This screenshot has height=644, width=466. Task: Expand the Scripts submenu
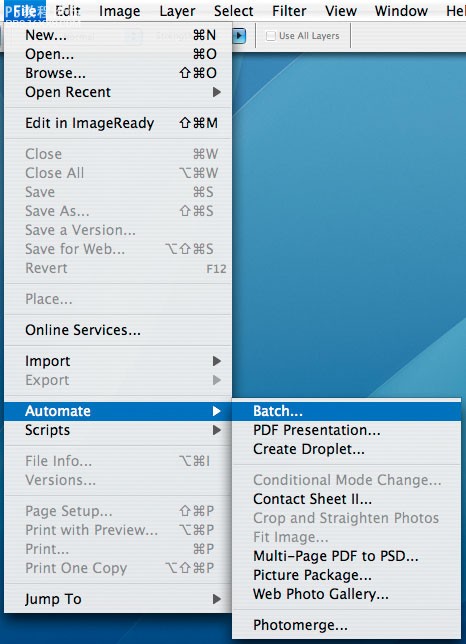point(118,430)
